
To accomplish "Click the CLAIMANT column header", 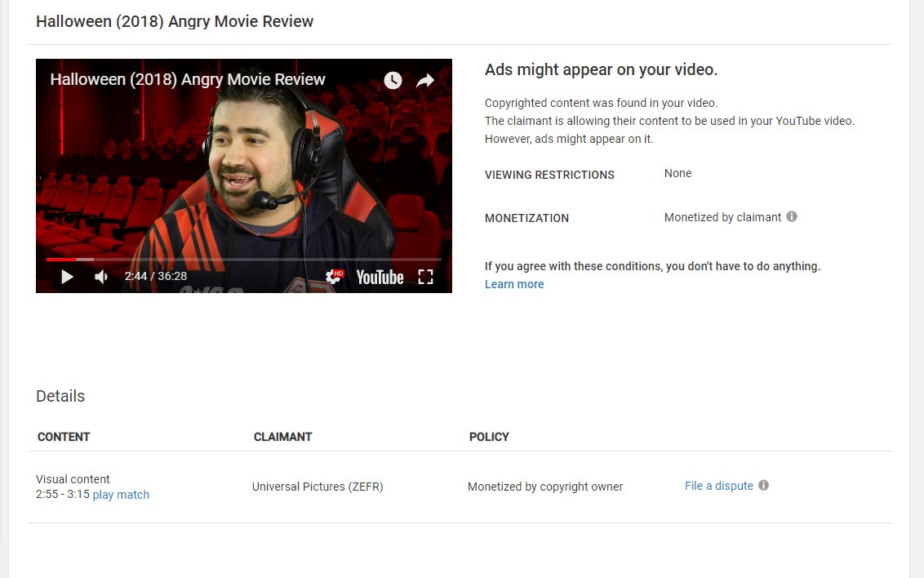I will 283,437.
